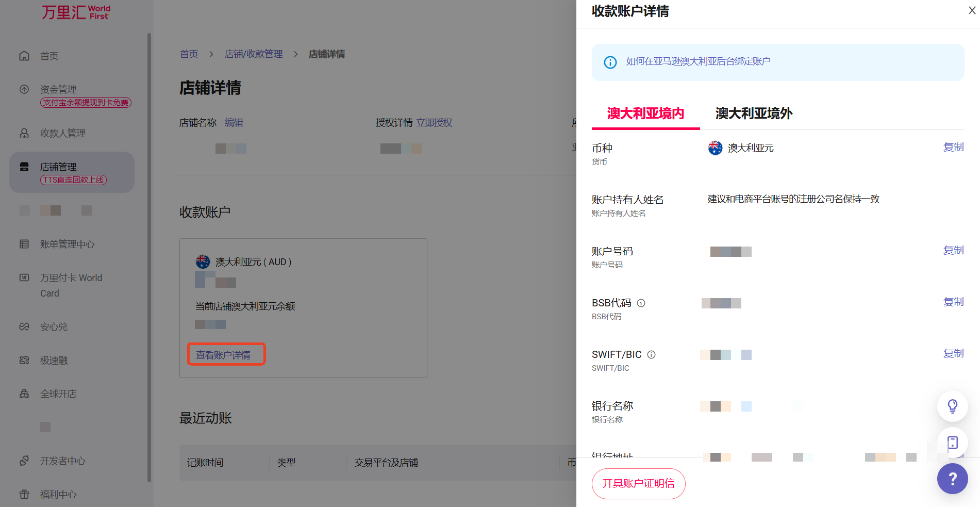Open 首页 from the sidebar
This screenshot has width=980, height=507.
[x=49, y=56]
